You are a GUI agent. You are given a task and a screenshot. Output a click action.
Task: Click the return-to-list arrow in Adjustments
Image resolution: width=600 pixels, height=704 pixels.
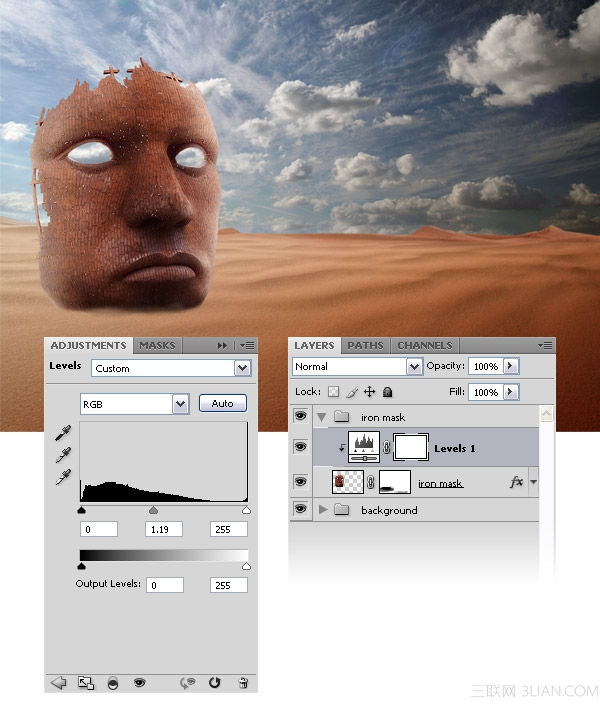point(58,682)
